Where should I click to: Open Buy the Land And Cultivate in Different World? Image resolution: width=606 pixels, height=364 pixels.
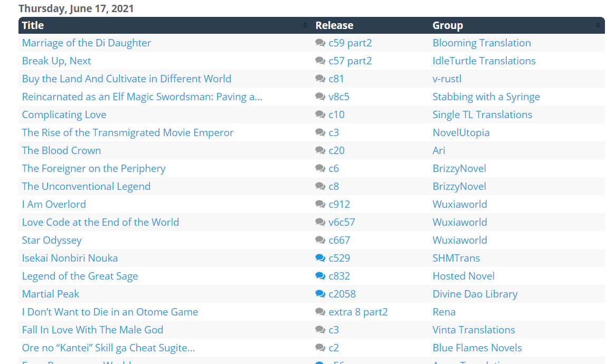pyautogui.click(x=127, y=79)
